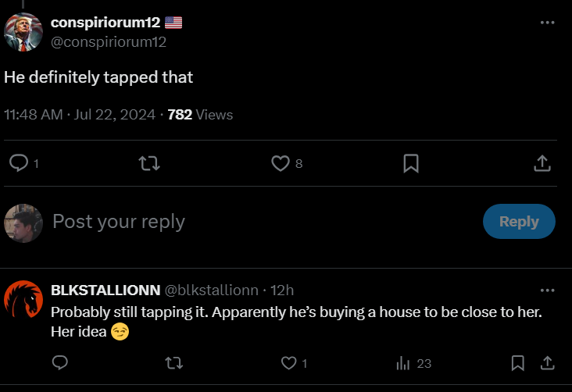Reply to BLKSTALLIONN's comment via comment icon
The width and height of the screenshot is (572, 392).
(59, 363)
